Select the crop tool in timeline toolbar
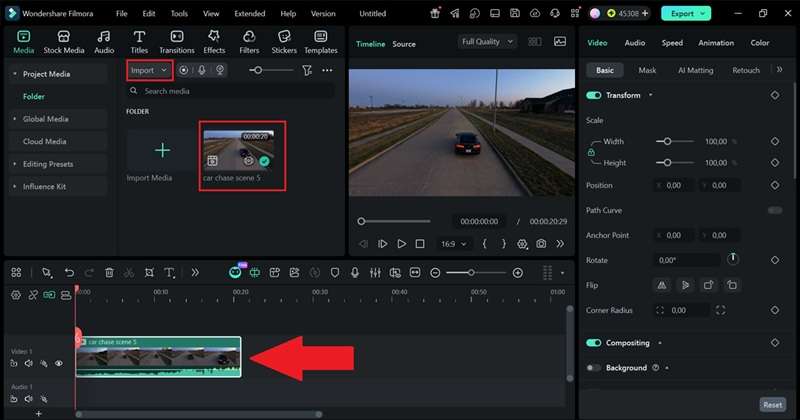This screenshot has height=420, width=800. point(149,273)
